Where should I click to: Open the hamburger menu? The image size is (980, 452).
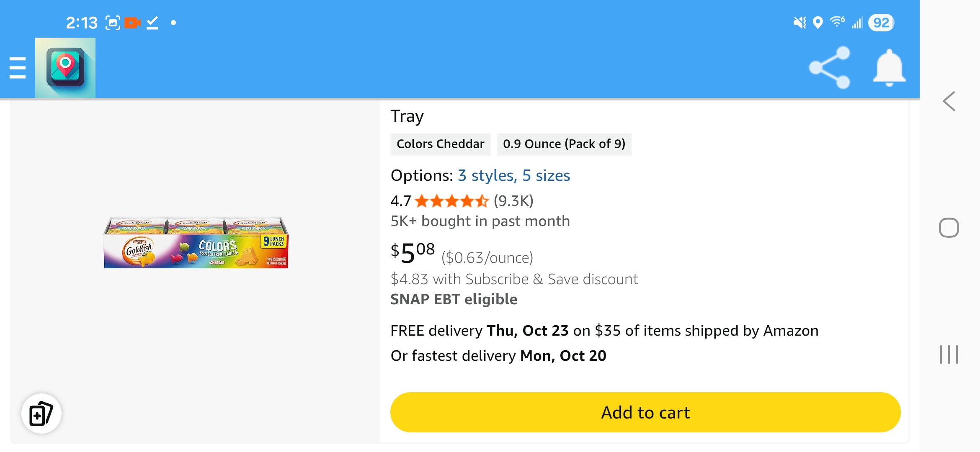click(x=18, y=68)
